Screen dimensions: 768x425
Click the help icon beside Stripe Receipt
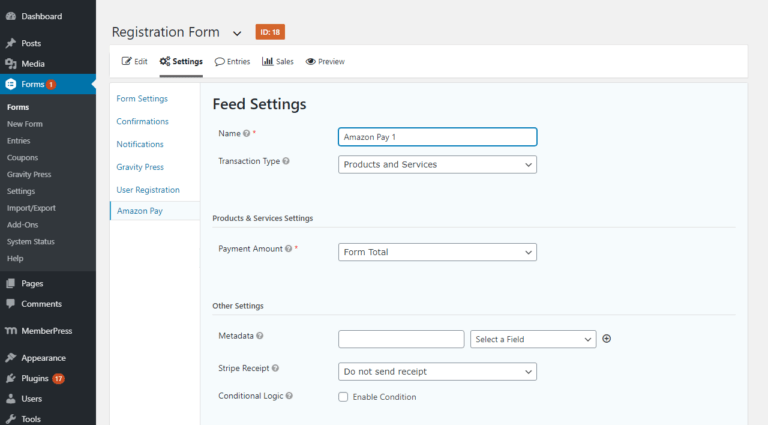click(x=275, y=368)
